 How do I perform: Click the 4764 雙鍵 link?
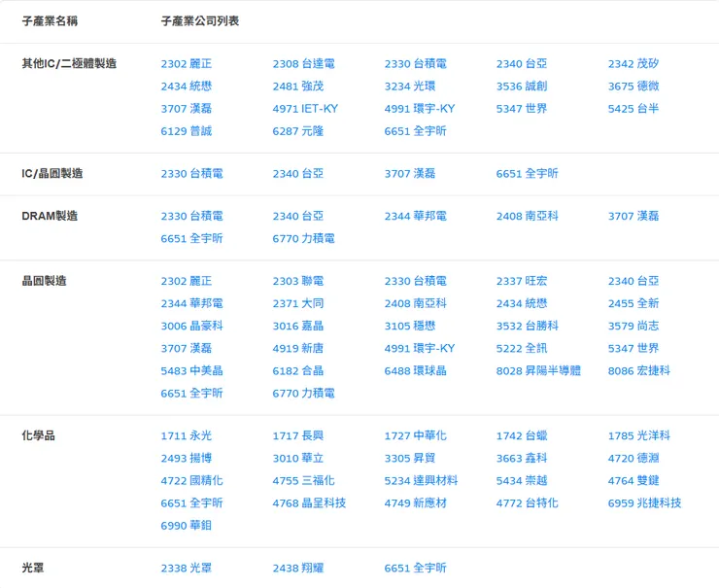633,481
